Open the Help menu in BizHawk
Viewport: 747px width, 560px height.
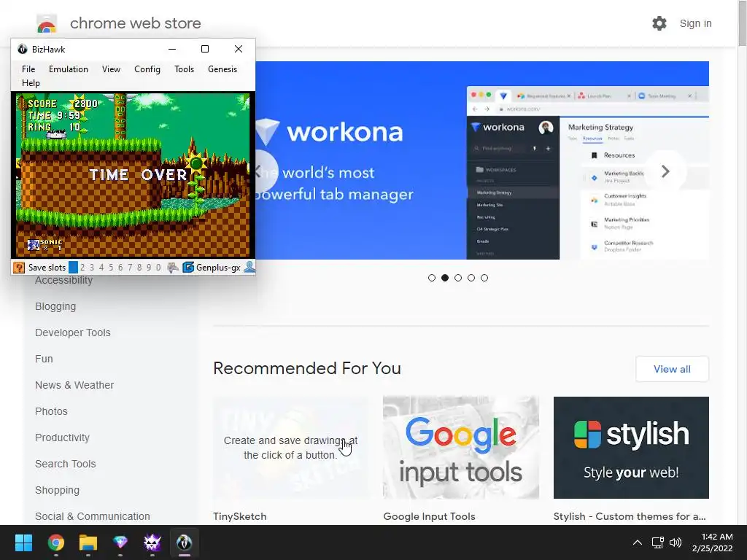point(31,83)
